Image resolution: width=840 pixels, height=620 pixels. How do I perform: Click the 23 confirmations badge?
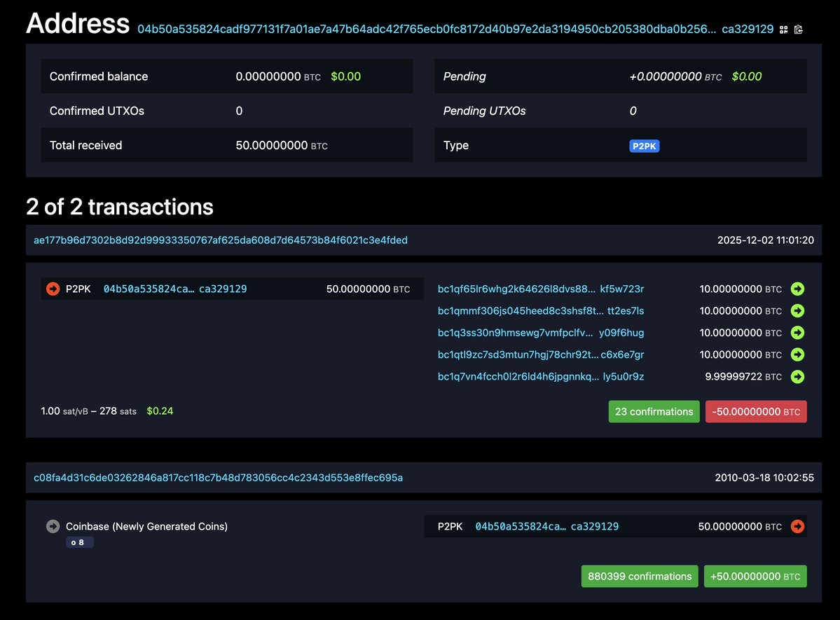pyautogui.click(x=653, y=411)
